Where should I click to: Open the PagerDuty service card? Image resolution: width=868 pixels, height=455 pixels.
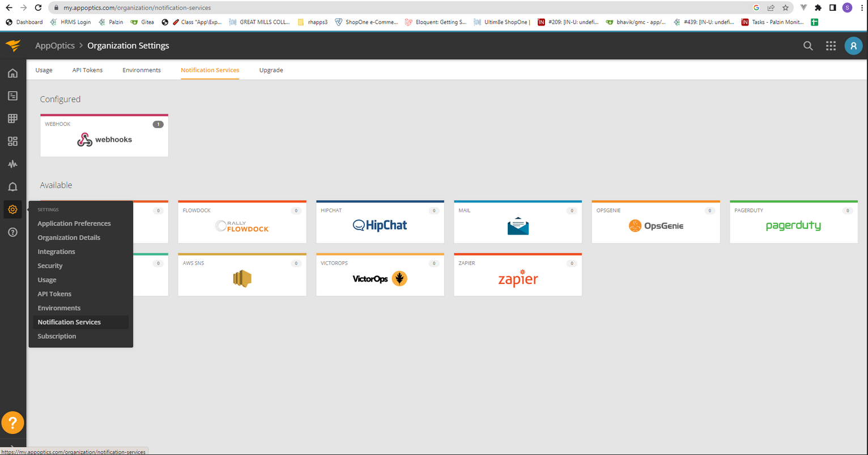(x=794, y=222)
